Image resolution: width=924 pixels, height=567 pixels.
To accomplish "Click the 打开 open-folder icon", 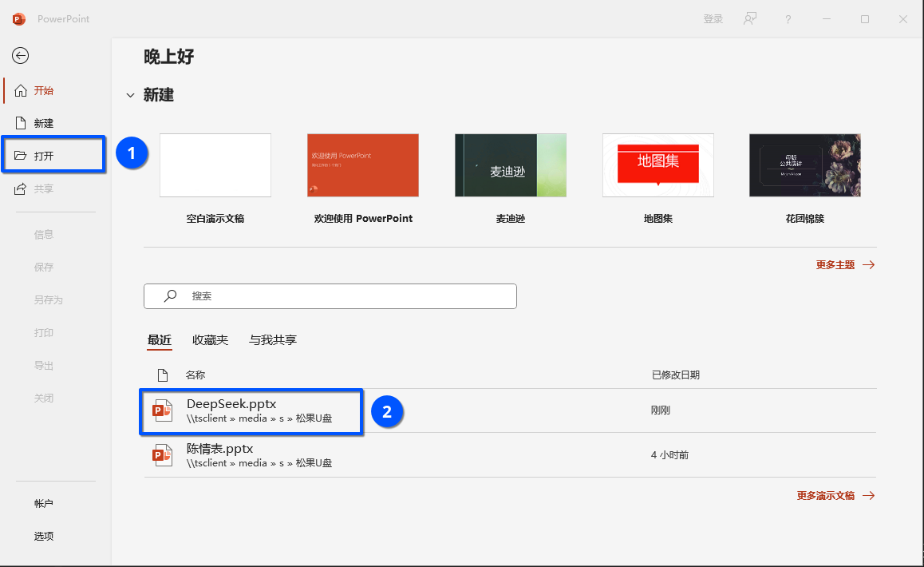I will point(21,155).
